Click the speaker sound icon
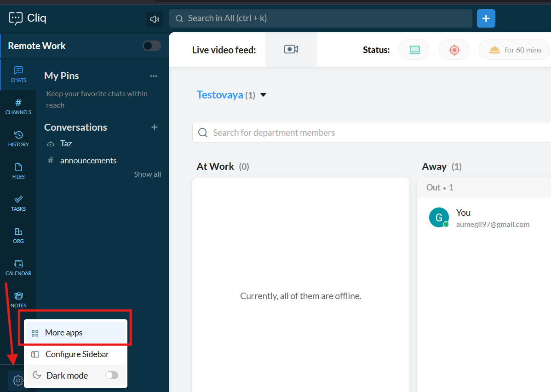Screen dimensions: 551x392 [155, 19]
